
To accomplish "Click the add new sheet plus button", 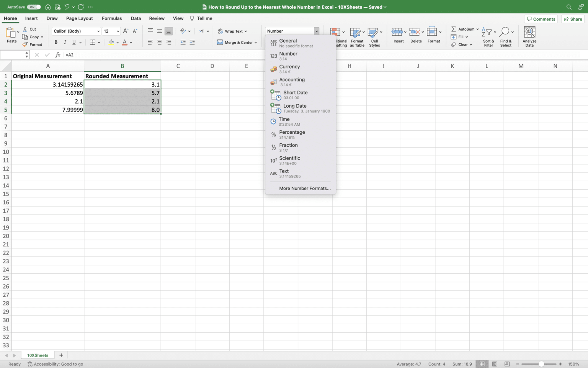I will [x=61, y=355].
